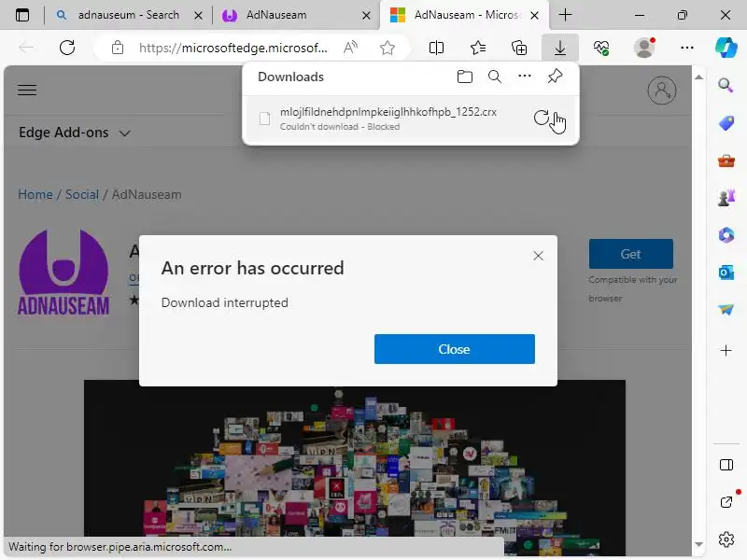Image resolution: width=747 pixels, height=560 pixels.
Task: Expand the Edge Add-ons dropdown
Action: pyautogui.click(x=75, y=133)
